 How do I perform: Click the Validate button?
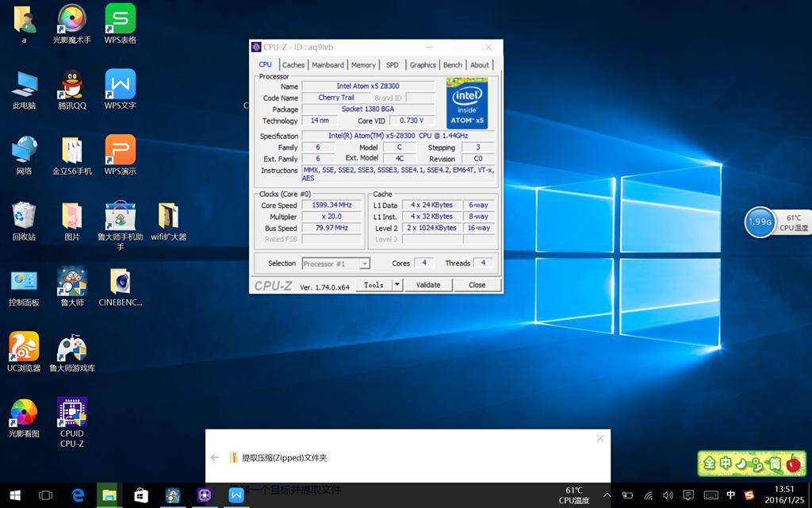point(428,285)
